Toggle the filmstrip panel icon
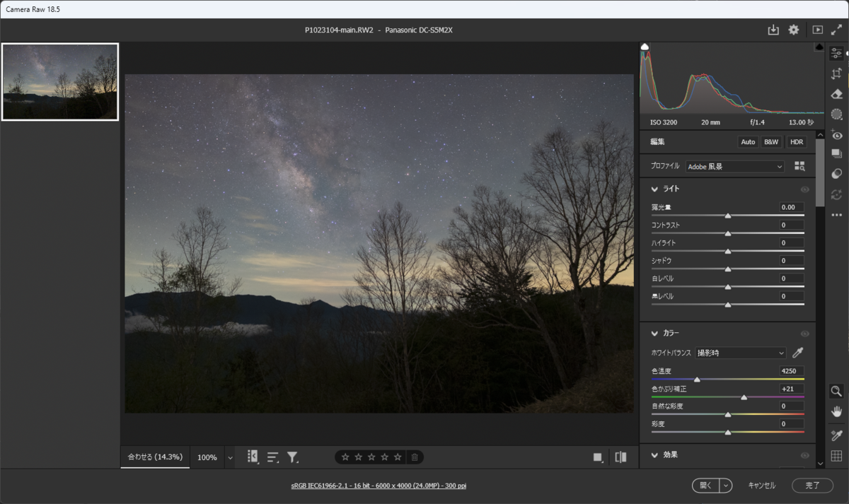 point(253,457)
